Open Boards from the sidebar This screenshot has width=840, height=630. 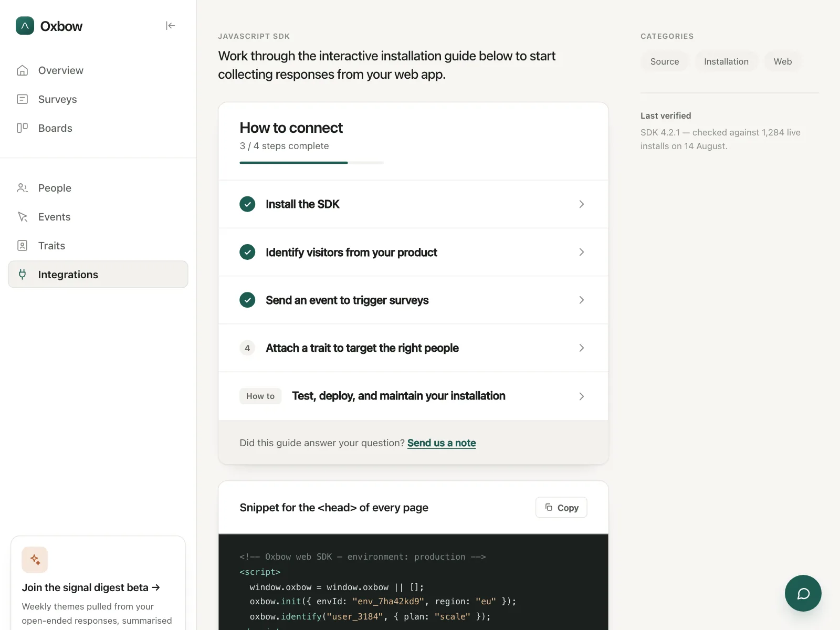[x=98, y=128]
